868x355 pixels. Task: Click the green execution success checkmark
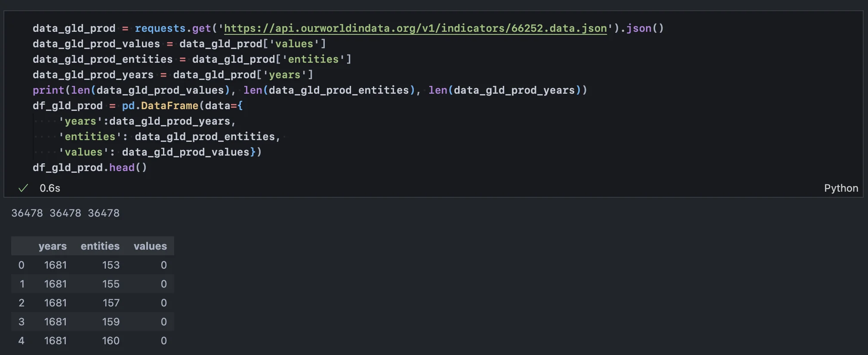tap(23, 188)
